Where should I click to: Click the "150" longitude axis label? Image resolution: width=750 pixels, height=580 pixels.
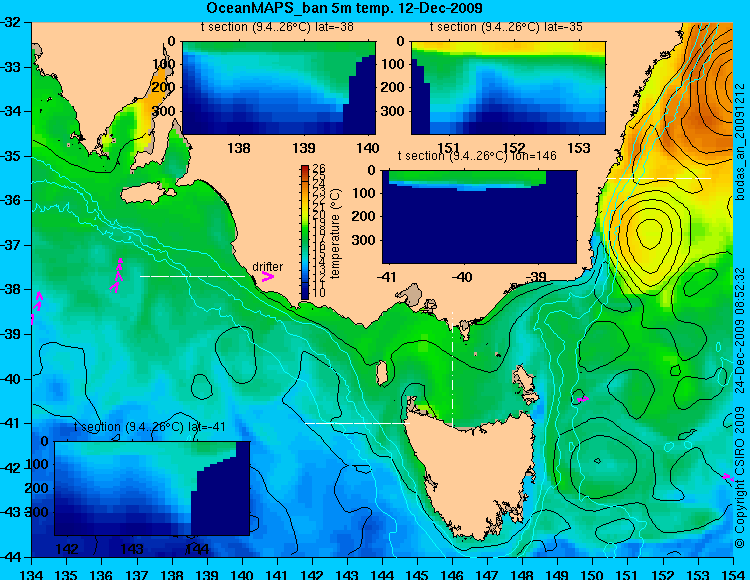point(592,574)
